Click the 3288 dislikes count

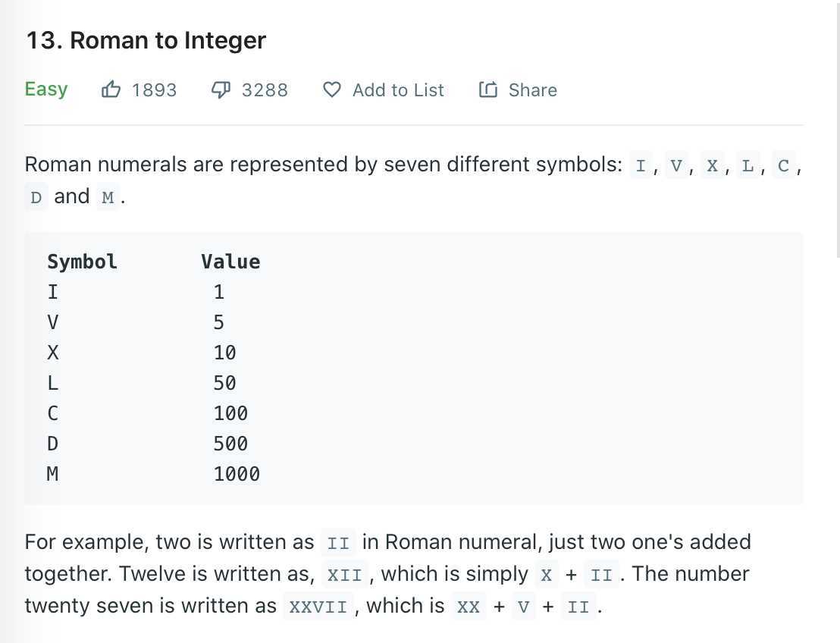point(265,90)
